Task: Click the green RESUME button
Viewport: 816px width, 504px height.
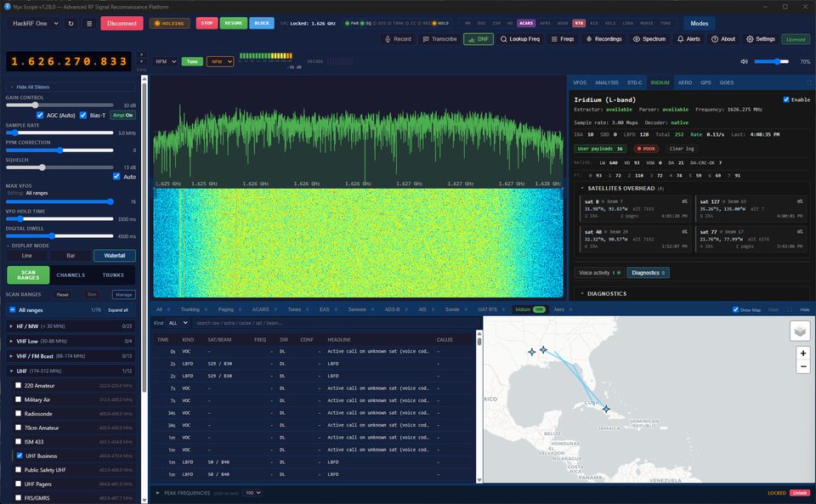Action: [x=233, y=24]
